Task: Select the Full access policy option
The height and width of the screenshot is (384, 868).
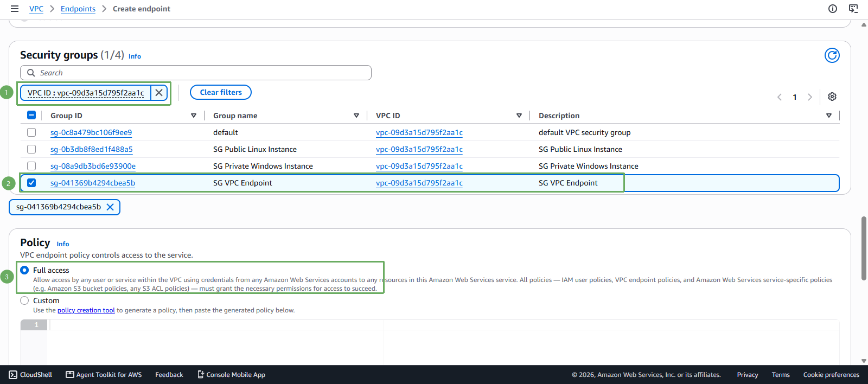Action: coord(24,270)
